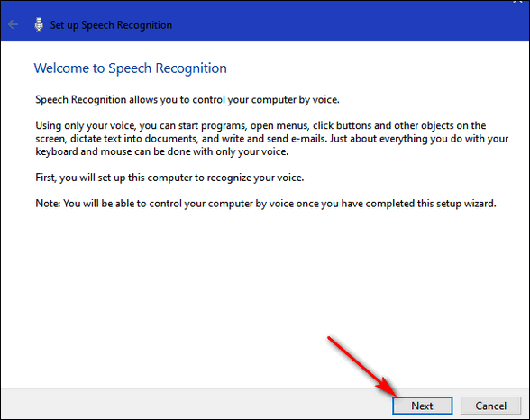The image size is (530, 420).
Task: Click the red arrow annotation
Action: (361, 366)
